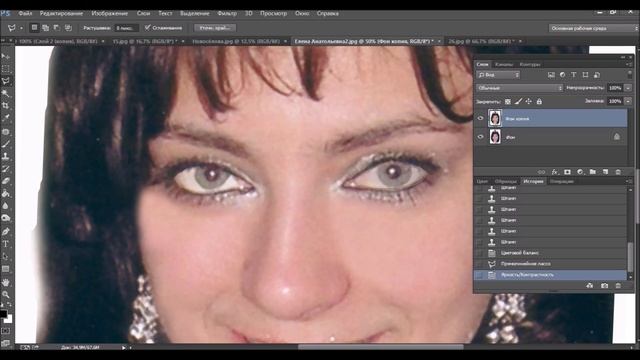640x360 pixels.
Task: Open the workspace 'Основная рабочая среда' dropdown
Action: pyautogui.click(x=593, y=28)
